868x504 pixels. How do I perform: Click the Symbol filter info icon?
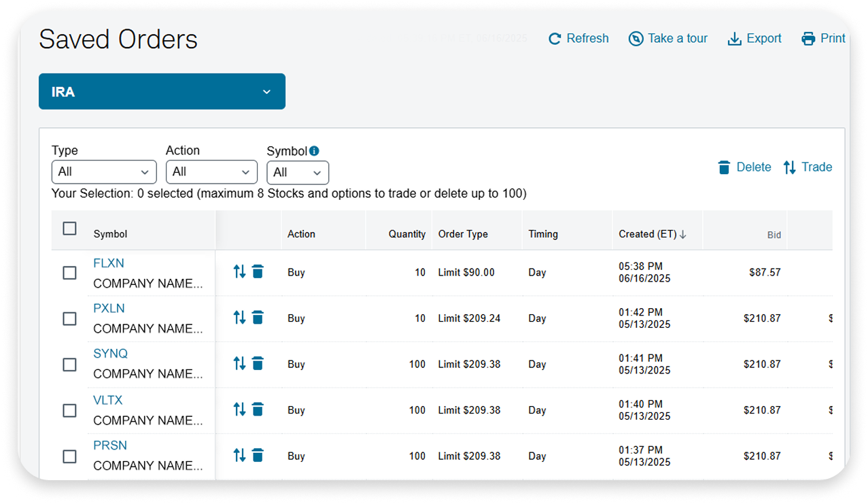(x=314, y=151)
